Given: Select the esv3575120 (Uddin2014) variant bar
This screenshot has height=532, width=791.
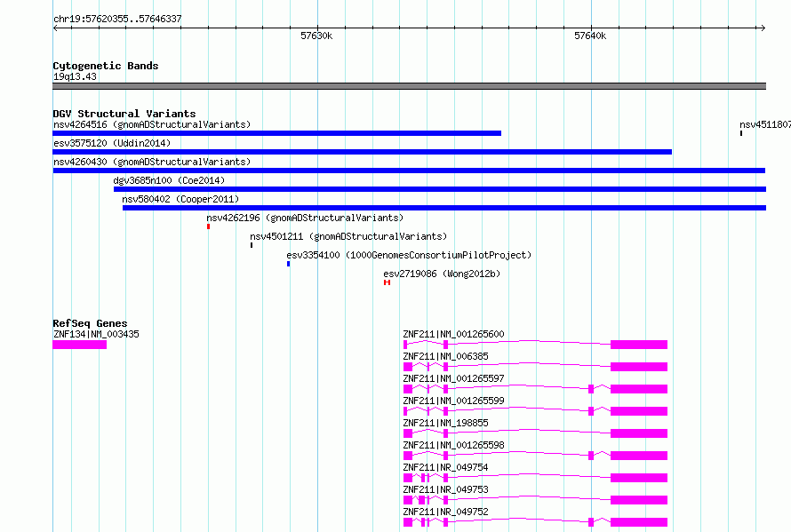Looking at the screenshot, I should 363,152.
